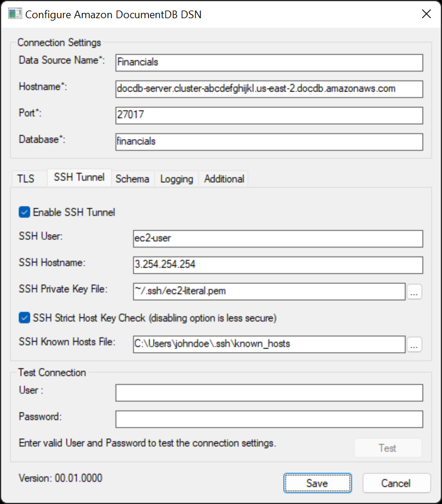Click the Database field showing financials
The width and height of the screenshot is (442, 504).
tap(269, 142)
